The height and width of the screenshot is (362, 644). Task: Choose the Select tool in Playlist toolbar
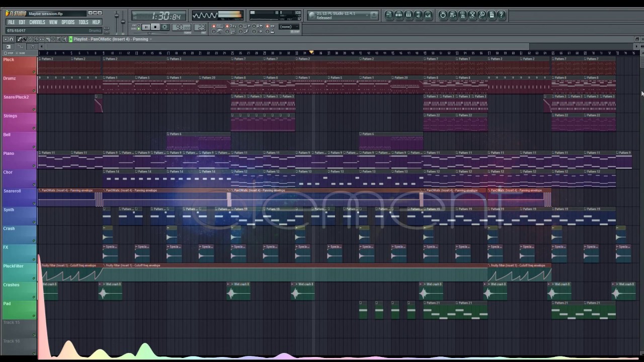(x=53, y=39)
